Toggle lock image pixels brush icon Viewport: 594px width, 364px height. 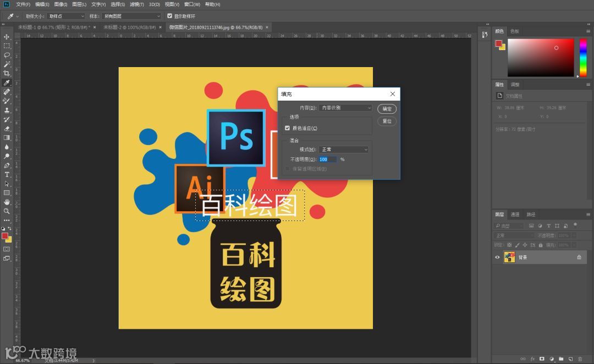coord(518,245)
